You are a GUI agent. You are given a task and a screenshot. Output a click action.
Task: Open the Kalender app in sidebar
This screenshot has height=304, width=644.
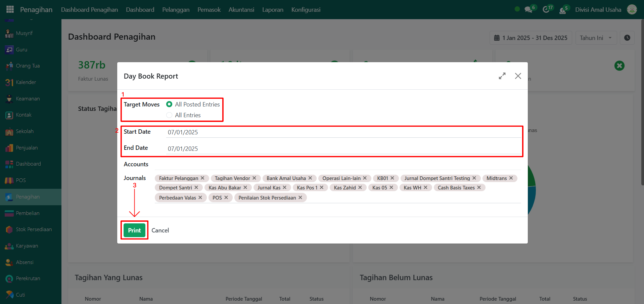click(26, 82)
